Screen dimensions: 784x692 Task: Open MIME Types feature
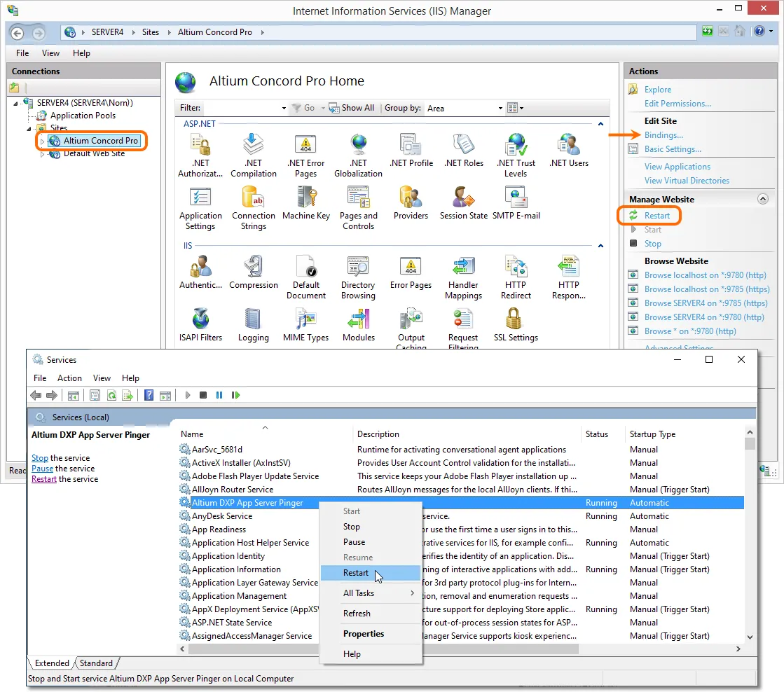tap(305, 324)
